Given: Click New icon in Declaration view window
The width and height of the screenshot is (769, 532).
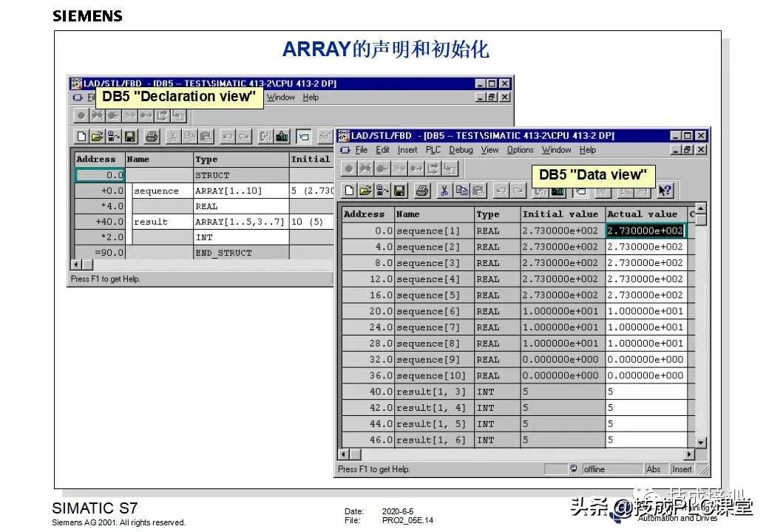Looking at the screenshot, I should point(82,137).
